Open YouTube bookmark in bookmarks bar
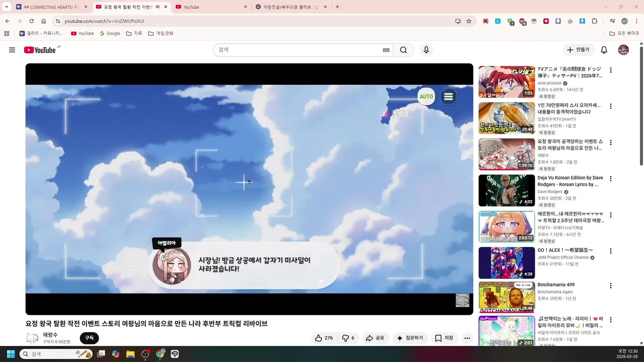Screen dimensions: 644x362 (x=82, y=34)
